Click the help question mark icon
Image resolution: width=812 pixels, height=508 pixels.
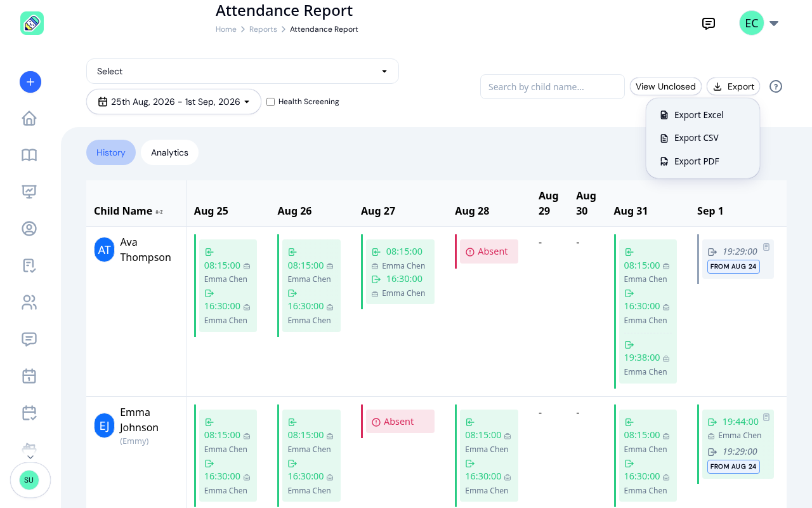(776, 87)
